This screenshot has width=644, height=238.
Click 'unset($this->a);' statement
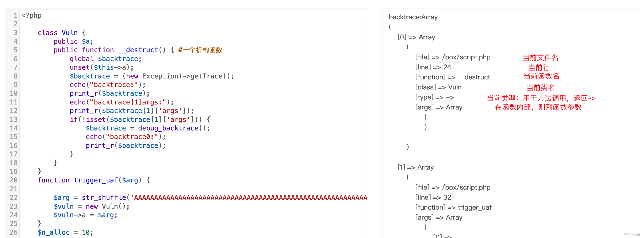(102, 67)
